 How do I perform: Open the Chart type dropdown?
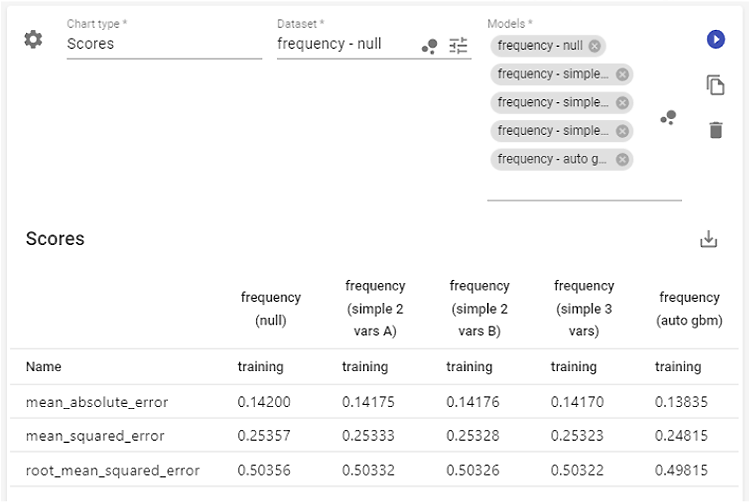pos(163,44)
